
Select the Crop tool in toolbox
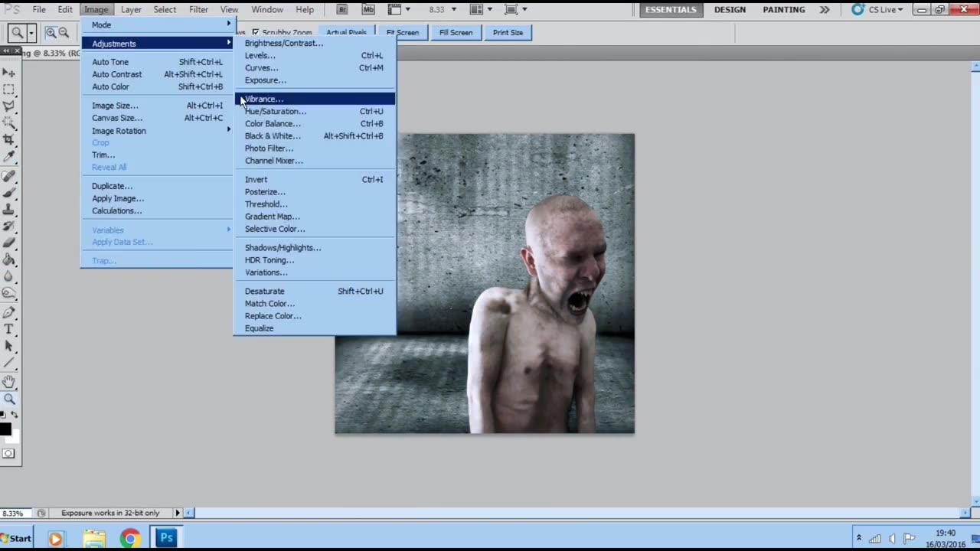[x=9, y=140]
